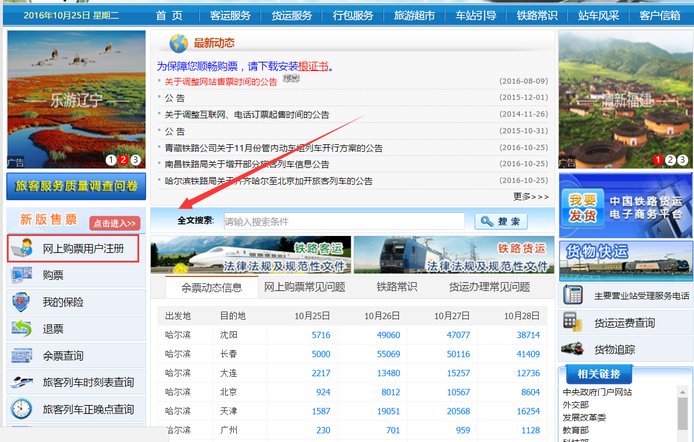Open 铁路货运 法律法规 banner
This screenshot has width=694, height=442.
[x=454, y=255]
